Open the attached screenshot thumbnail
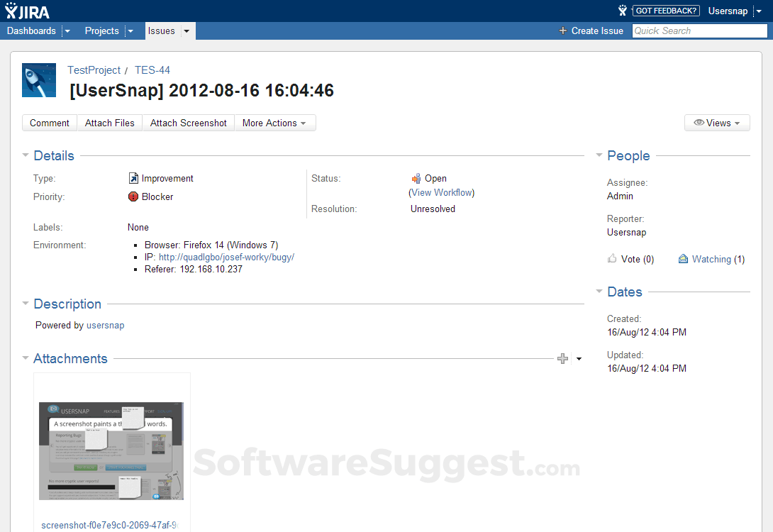Viewport: 773px width, 532px height. (x=111, y=450)
